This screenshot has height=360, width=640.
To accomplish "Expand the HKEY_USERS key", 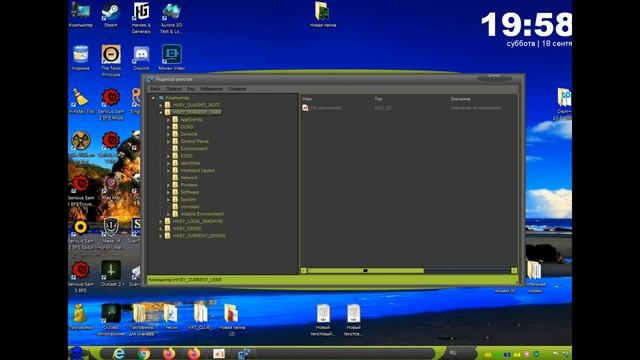I will coord(161,229).
